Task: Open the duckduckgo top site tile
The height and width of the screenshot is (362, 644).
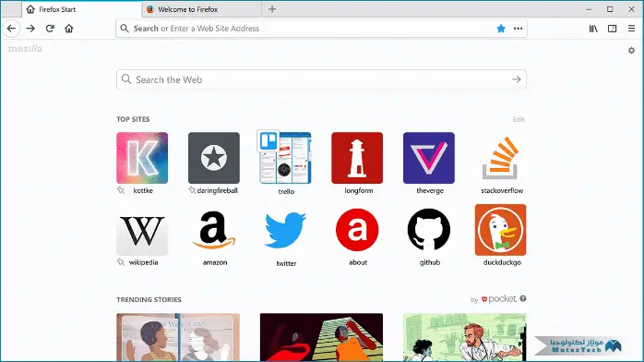Action: [500, 230]
